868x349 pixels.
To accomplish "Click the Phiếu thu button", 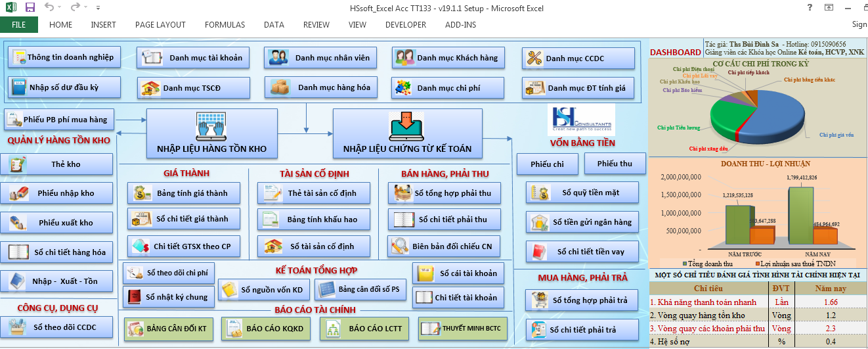I will coord(615,164).
